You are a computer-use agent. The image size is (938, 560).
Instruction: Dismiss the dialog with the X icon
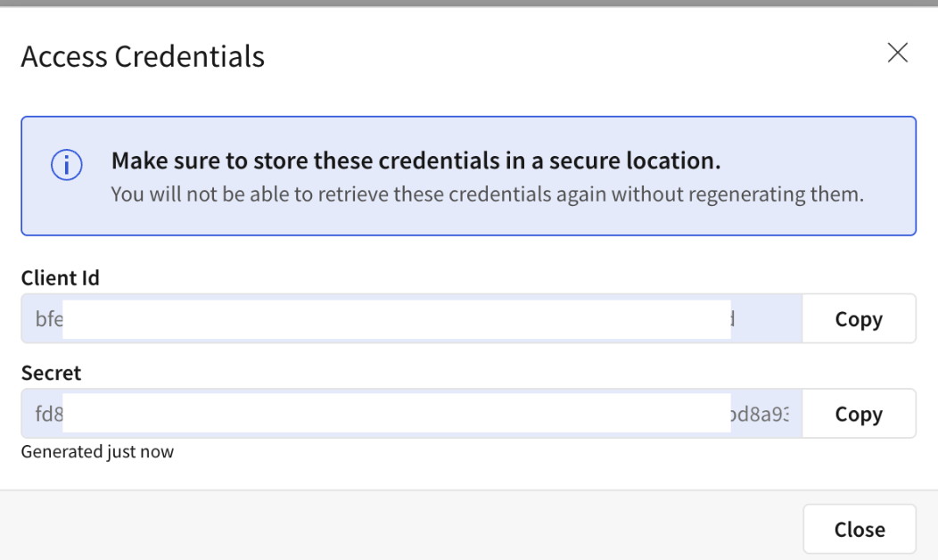coord(897,54)
